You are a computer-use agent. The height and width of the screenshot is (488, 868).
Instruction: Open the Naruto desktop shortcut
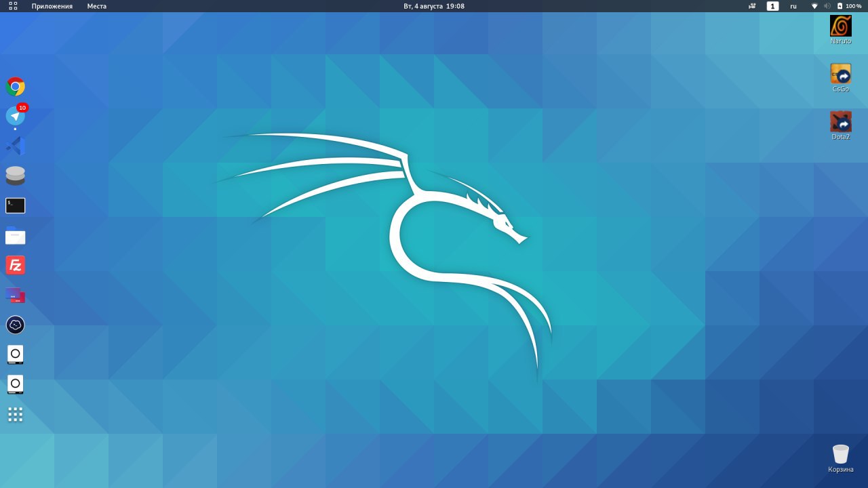click(841, 30)
